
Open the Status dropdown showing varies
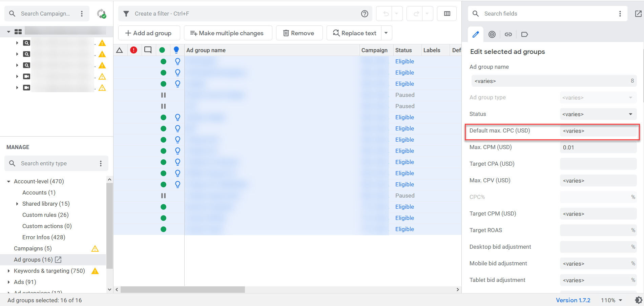click(598, 114)
